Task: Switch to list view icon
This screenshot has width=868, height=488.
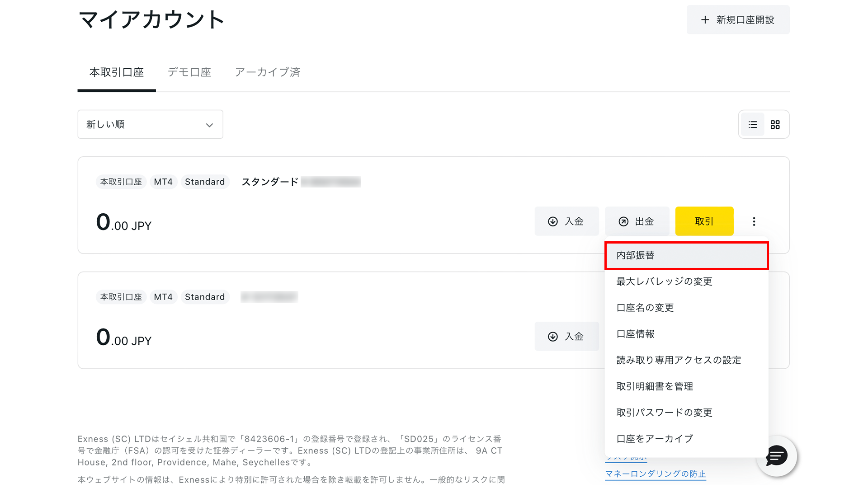Action: [753, 125]
